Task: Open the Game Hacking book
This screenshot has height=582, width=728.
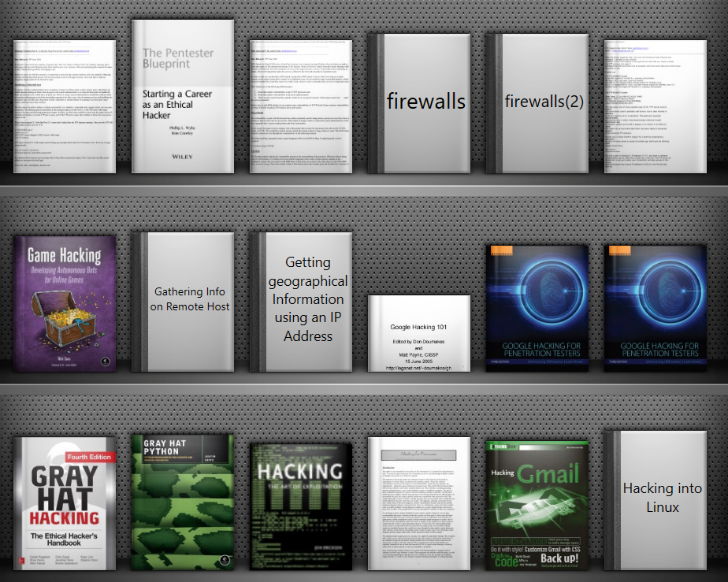Action: [x=65, y=304]
